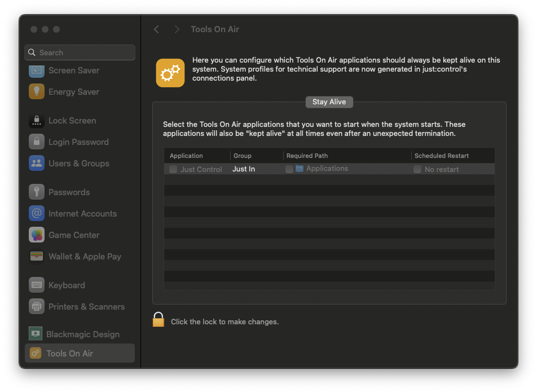Open Game Center icon
The image size is (537, 392).
(37, 235)
